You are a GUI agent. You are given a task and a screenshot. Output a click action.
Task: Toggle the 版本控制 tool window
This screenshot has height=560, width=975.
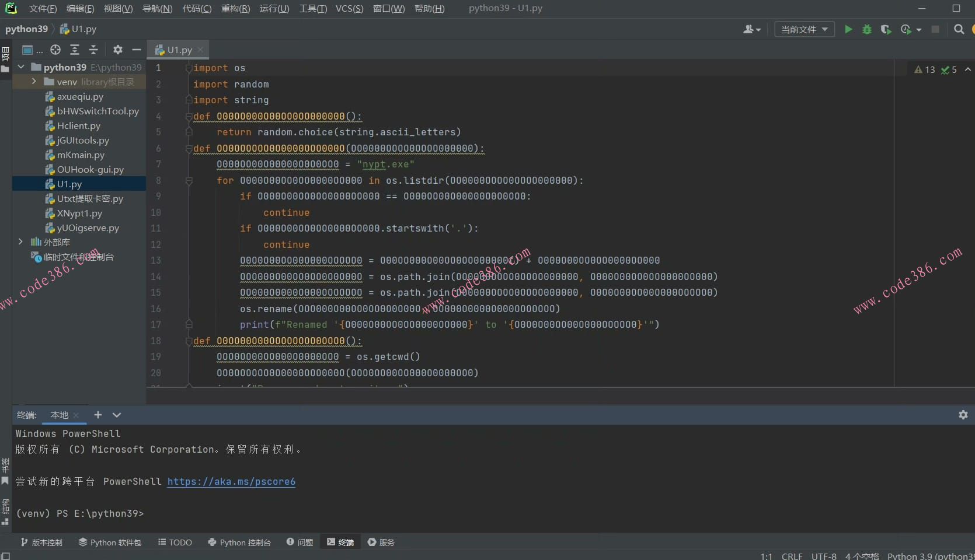click(x=41, y=542)
